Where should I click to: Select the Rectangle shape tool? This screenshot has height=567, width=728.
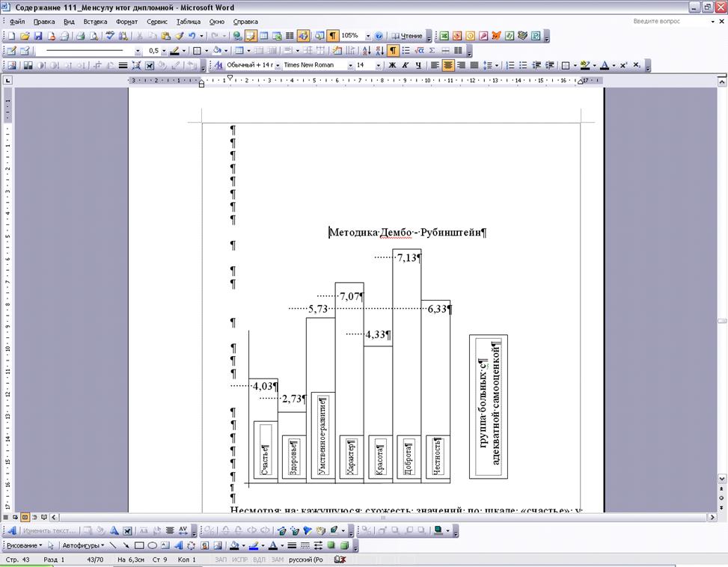[139, 545]
